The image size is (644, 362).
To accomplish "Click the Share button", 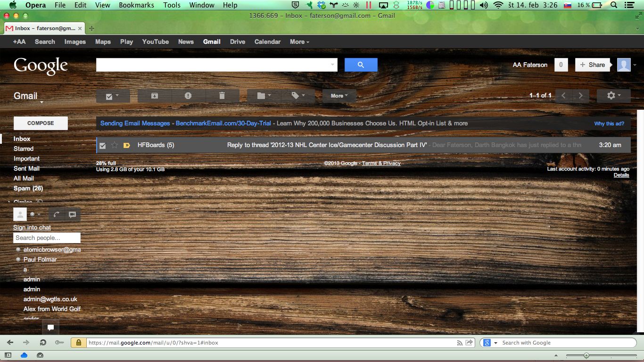I will click(592, 65).
